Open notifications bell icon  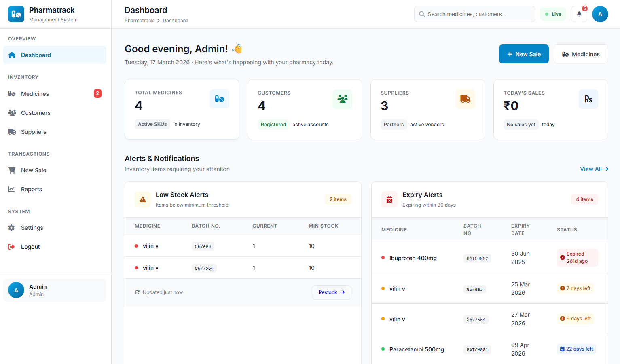coord(579,14)
